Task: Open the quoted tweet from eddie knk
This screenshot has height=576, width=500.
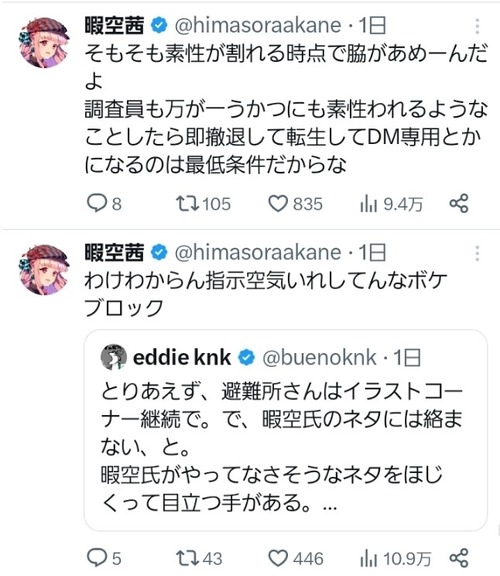Action: 286,430
